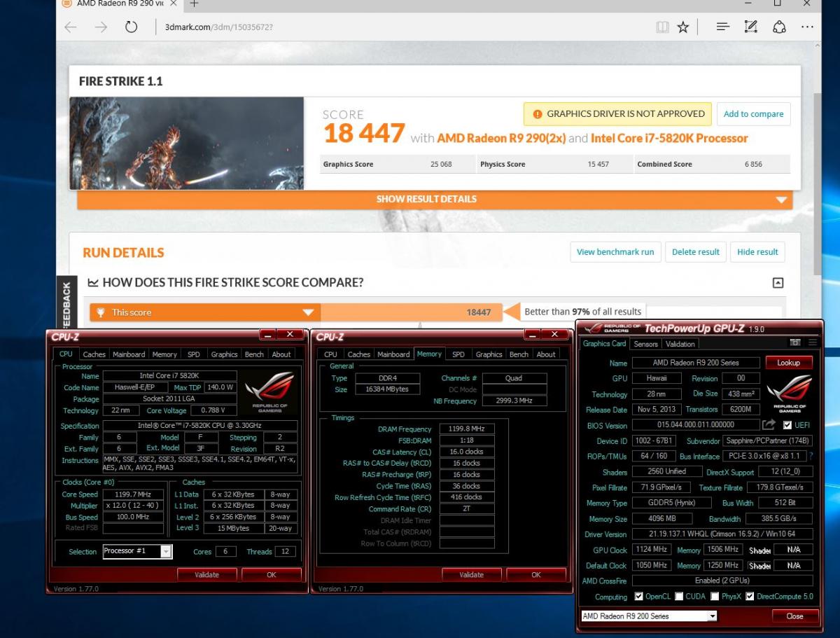Open Edge More actions ellipsis menu

[x=807, y=27]
